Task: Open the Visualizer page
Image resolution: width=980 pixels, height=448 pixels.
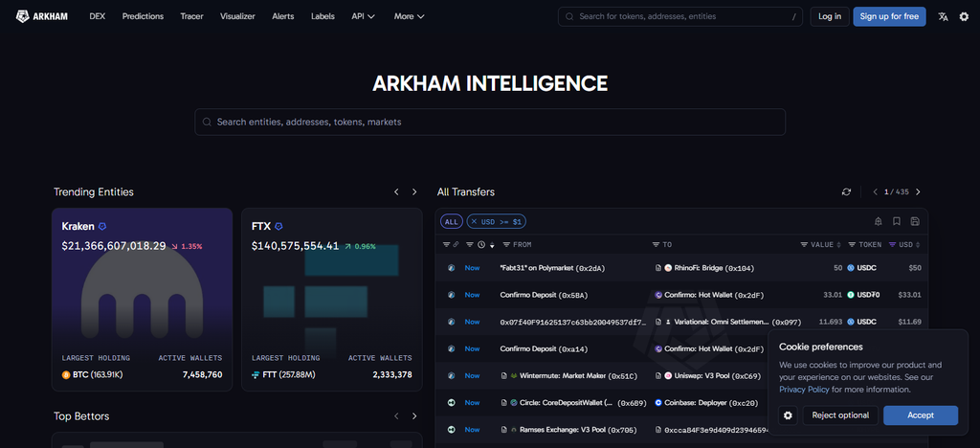Action: [237, 16]
